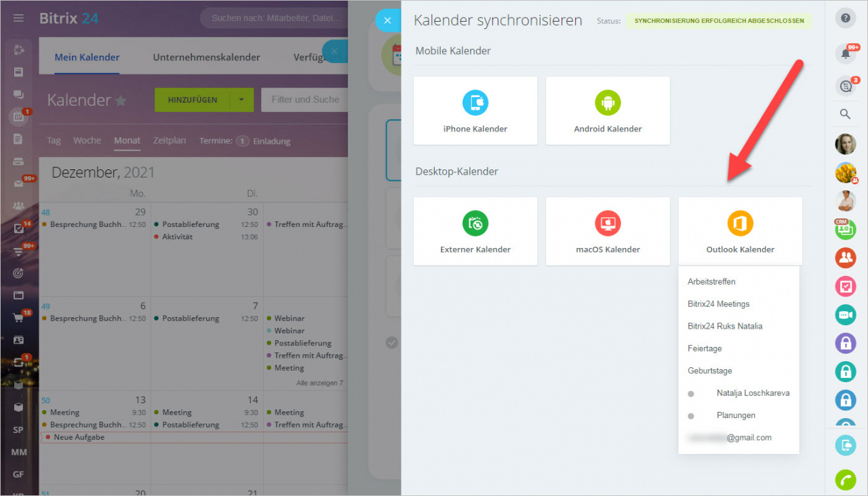Open calendar icon in left sidebar
This screenshot has width=868, height=496.
click(19, 117)
